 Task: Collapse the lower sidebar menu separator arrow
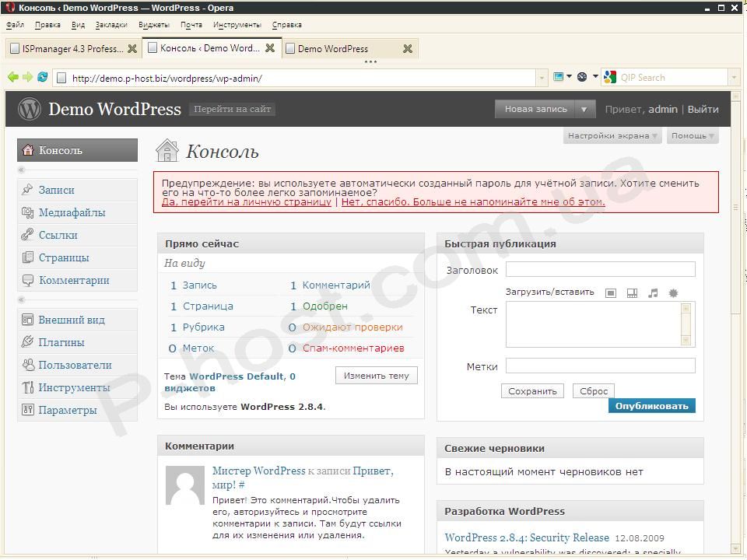point(21,300)
